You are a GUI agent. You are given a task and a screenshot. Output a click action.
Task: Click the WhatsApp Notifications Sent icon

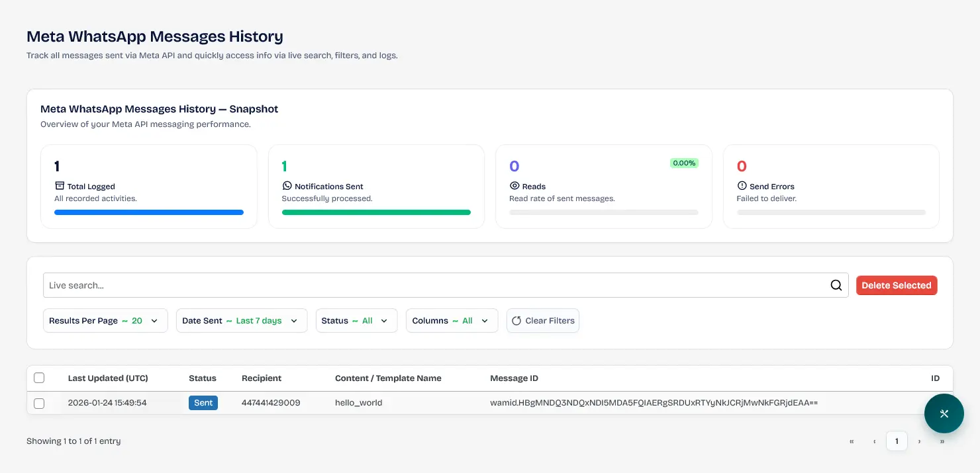[x=287, y=186]
